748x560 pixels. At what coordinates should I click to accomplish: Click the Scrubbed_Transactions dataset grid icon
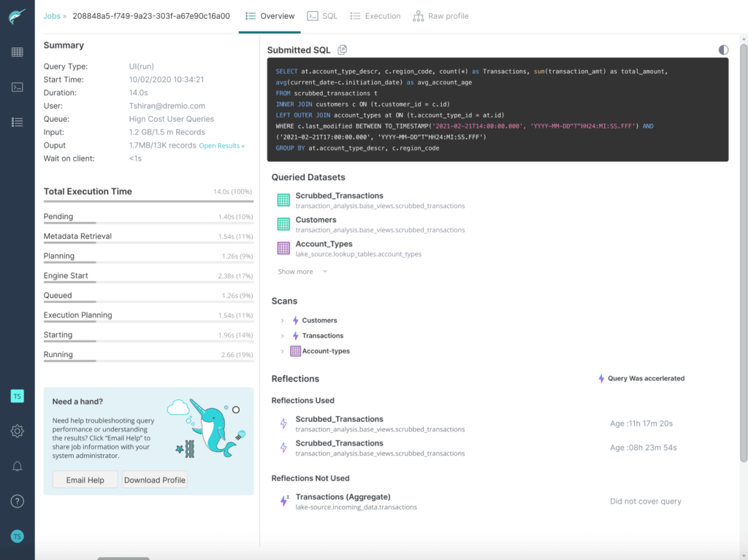(x=283, y=200)
